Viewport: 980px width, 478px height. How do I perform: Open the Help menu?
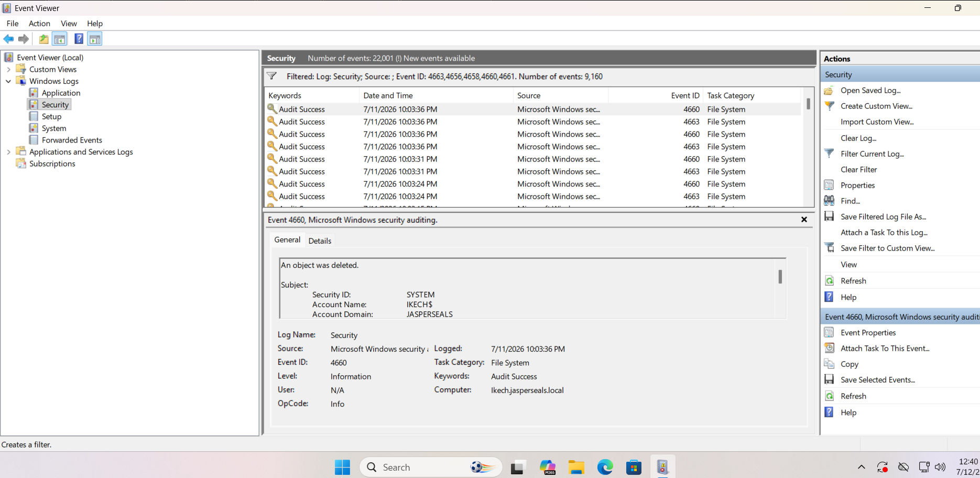pos(95,24)
